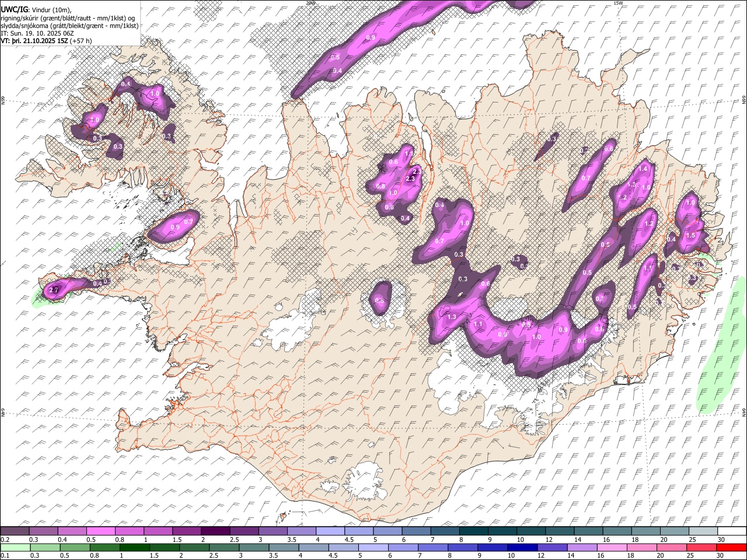Image resolution: width=747 pixels, height=560 pixels.
Task: Click the "UWC/IG" bold title text
Action: click(13, 9)
